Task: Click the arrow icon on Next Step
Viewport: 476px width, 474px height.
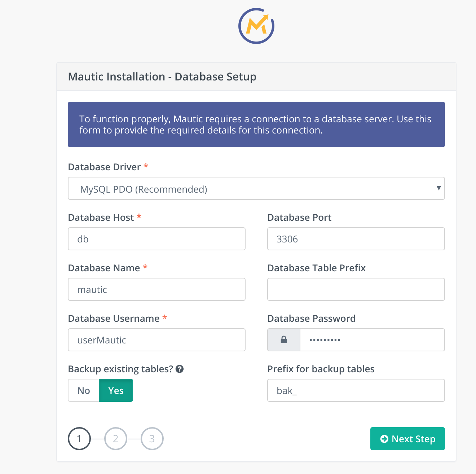Action: tap(384, 439)
